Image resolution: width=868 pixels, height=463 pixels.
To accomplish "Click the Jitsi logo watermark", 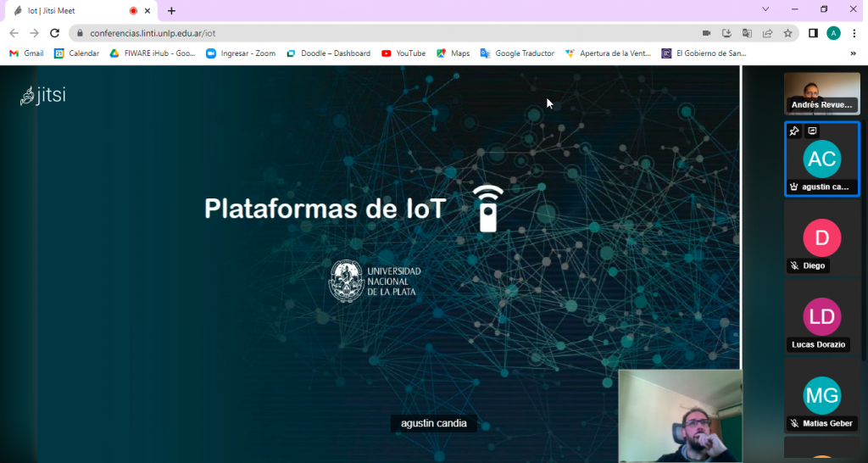I will pyautogui.click(x=43, y=95).
